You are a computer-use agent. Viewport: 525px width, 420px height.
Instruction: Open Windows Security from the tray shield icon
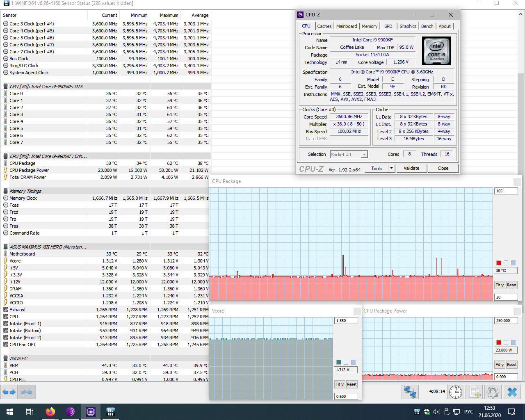[x=427, y=412]
